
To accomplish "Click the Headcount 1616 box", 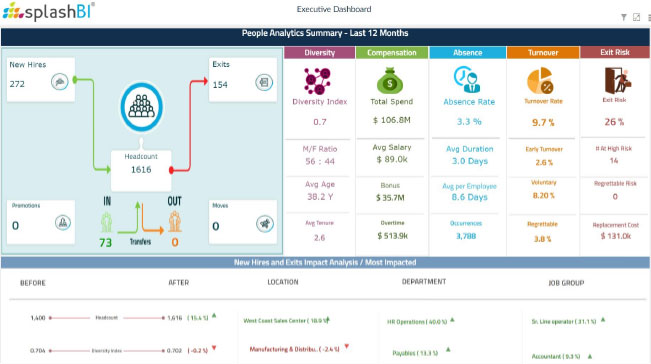I will tap(141, 170).
